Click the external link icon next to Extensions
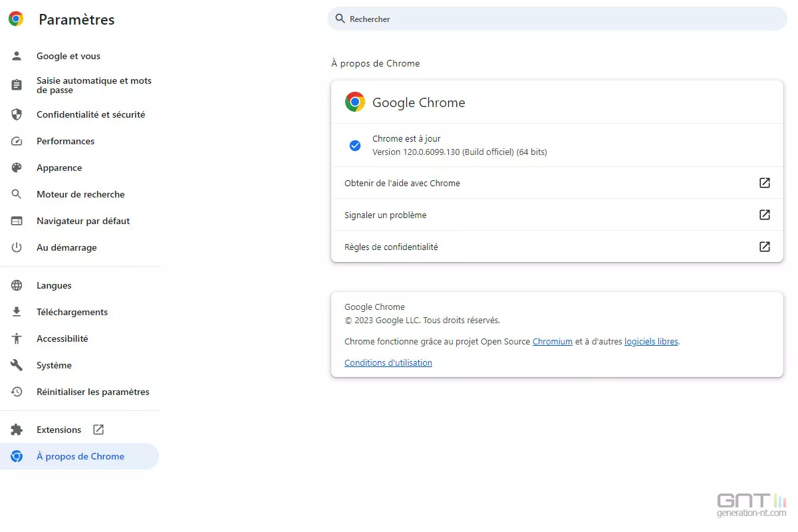798x532 pixels. tap(98, 430)
